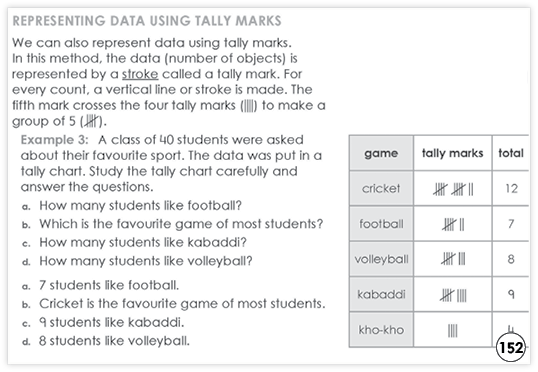Click the kho-kho tally marks cell
This screenshot has height=372, width=538.
[x=453, y=330]
